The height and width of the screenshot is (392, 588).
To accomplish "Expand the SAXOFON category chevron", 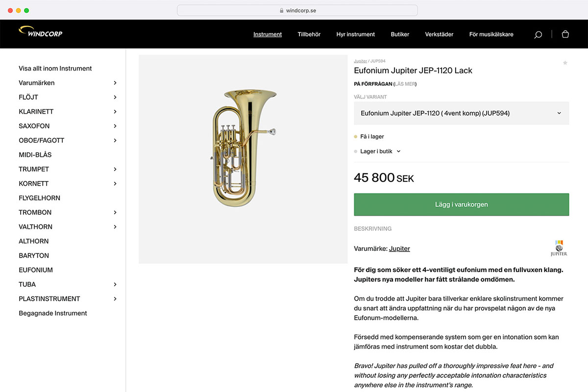I will coord(115,126).
